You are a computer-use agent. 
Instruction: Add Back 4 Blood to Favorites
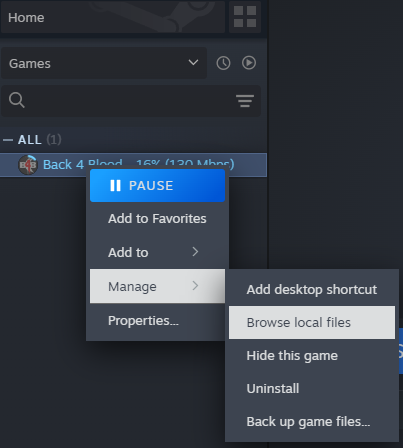pos(157,219)
